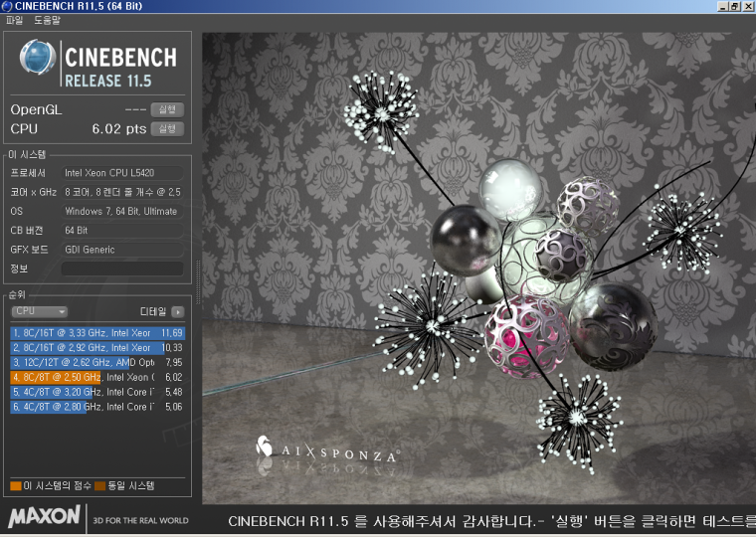The width and height of the screenshot is (756, 537).
Task: Click the 프로세서 field Intel Xeon CPU L5420
Action: click(122, 173)
